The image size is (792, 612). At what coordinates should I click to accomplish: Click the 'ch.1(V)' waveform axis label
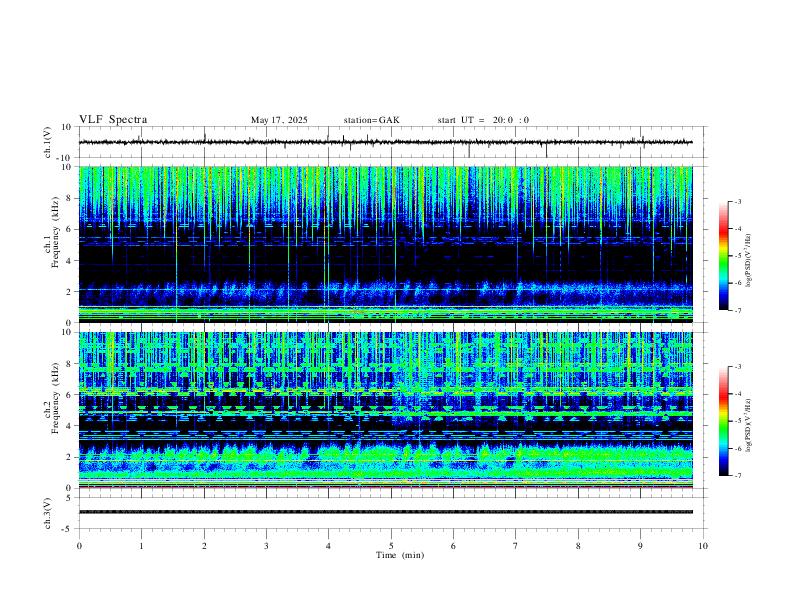click(48, 142)
